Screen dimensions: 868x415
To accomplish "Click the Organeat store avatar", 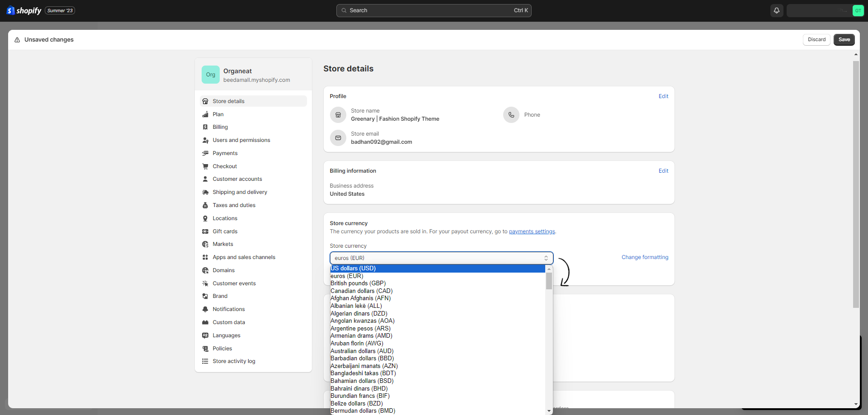I will [x=211, y=75].
